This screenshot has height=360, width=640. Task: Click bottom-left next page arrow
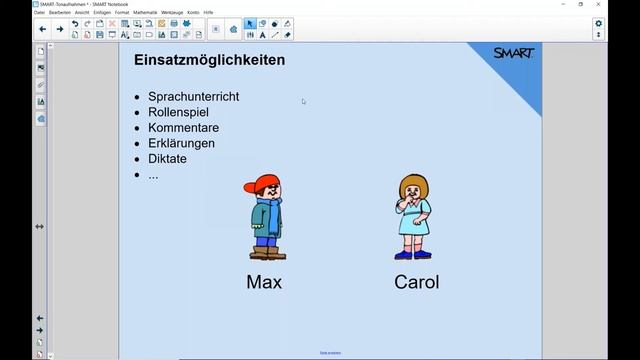click(x=40, y=330)
